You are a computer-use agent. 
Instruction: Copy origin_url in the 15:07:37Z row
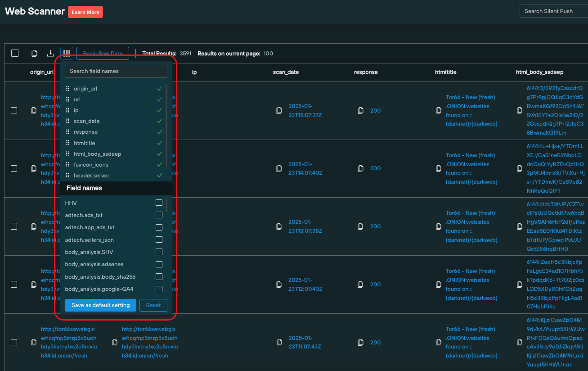point(33,110)
